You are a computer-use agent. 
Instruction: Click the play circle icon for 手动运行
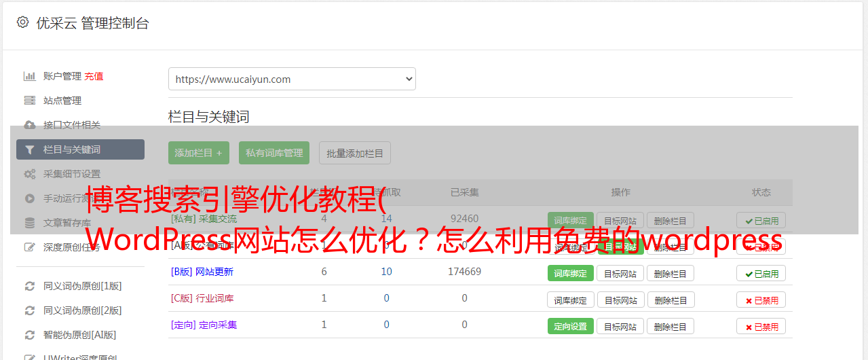click(x=29, y=198)
